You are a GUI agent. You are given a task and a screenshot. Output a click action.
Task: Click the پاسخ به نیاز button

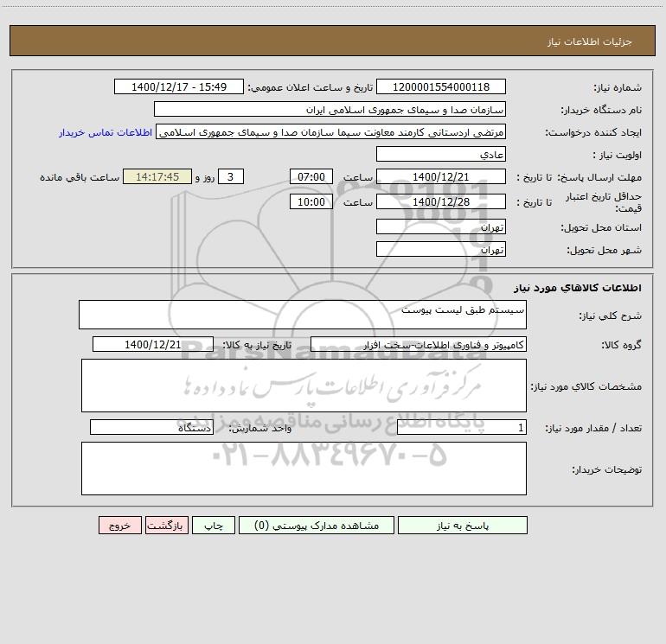click(x=463, y=525)
